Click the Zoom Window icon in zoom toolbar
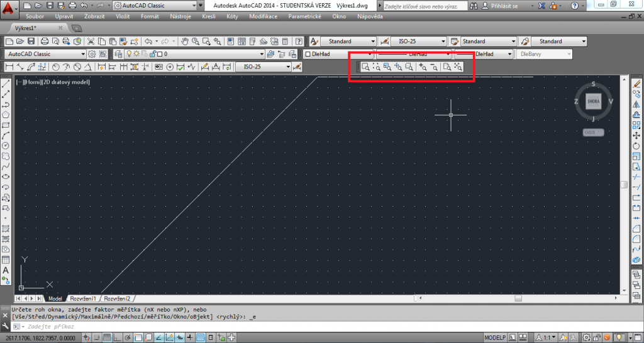Viewport: 644px width, 343px height. click(365, 67)
